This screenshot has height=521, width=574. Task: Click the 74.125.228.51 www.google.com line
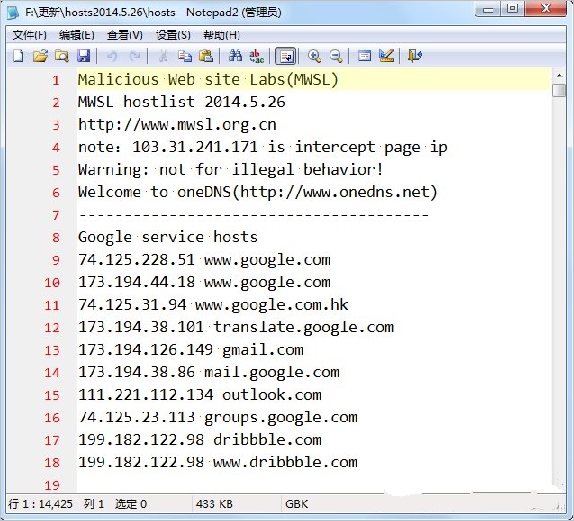[x=204, y=260]
